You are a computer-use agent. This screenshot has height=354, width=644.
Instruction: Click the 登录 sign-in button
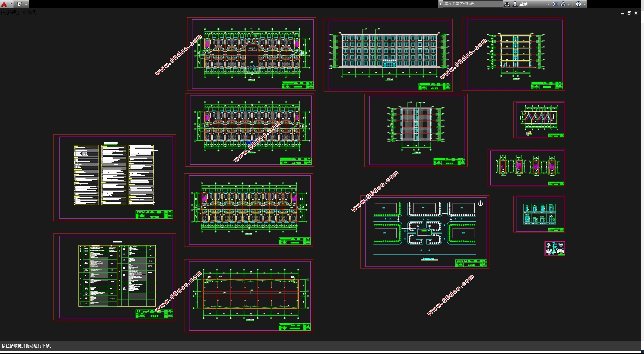[523, 4]
